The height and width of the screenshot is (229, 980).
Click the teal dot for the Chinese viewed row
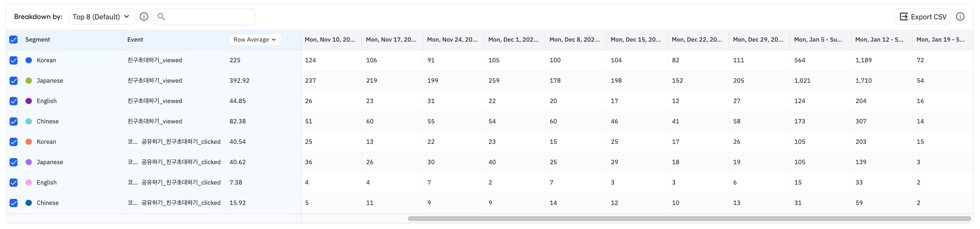(x=29, y=121)
